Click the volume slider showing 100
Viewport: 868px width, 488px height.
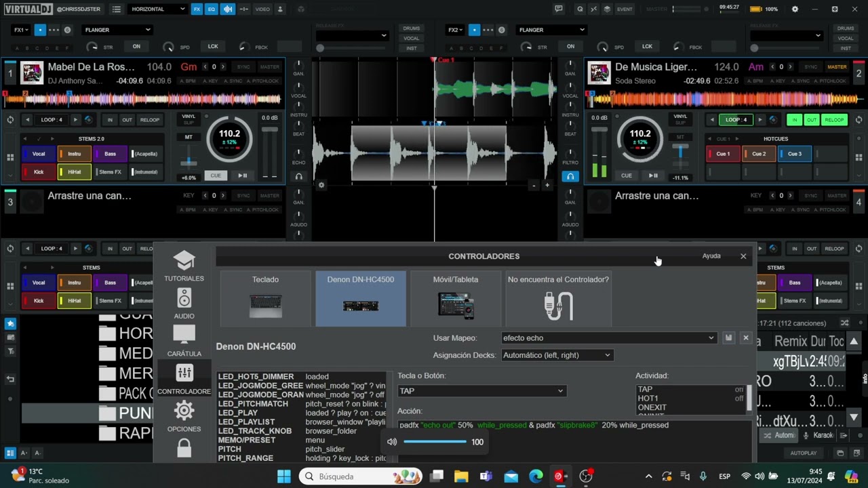pos(435,442)
